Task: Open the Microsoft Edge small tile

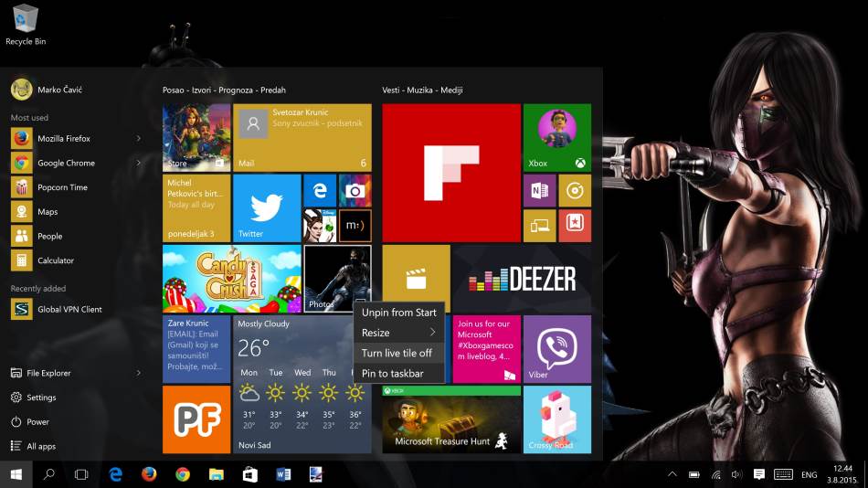Action: click(x=320, y=191)
